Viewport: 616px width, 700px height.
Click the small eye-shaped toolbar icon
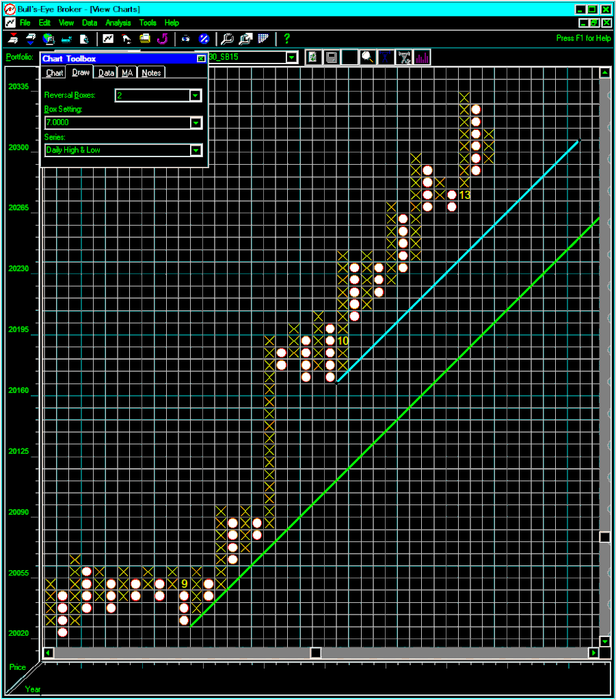click(x=186, y=39)
